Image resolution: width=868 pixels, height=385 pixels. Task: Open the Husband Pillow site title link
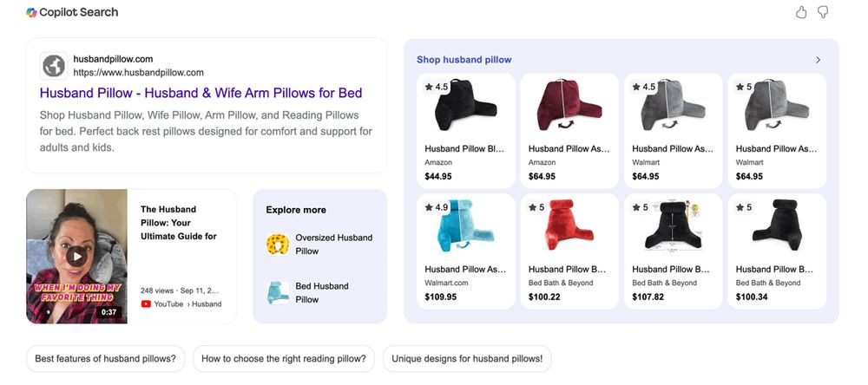(201, 93)
